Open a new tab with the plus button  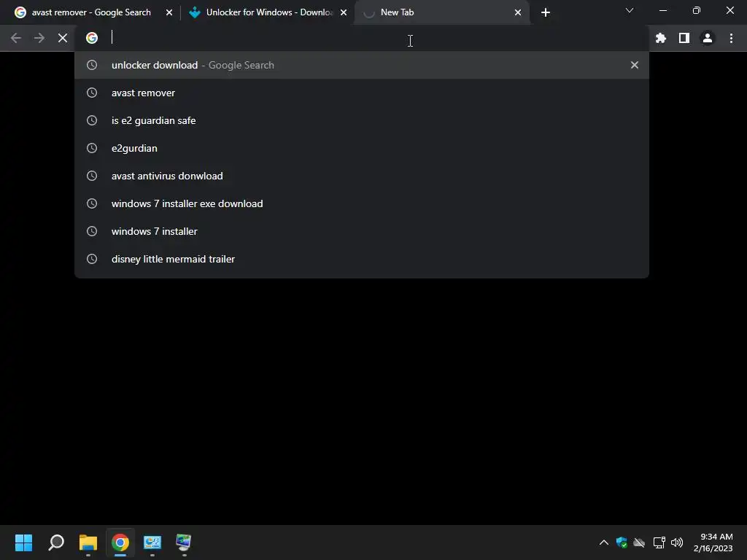pos(546,13)
